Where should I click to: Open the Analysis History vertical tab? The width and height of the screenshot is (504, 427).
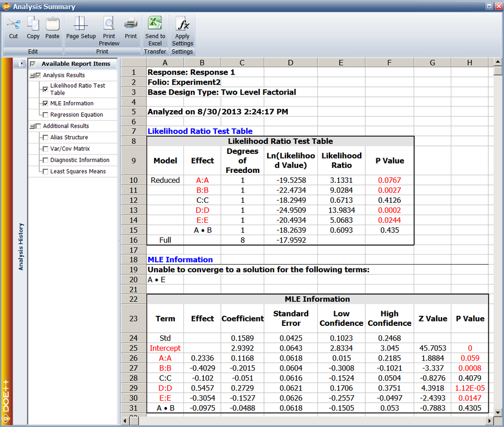[20, 247]
